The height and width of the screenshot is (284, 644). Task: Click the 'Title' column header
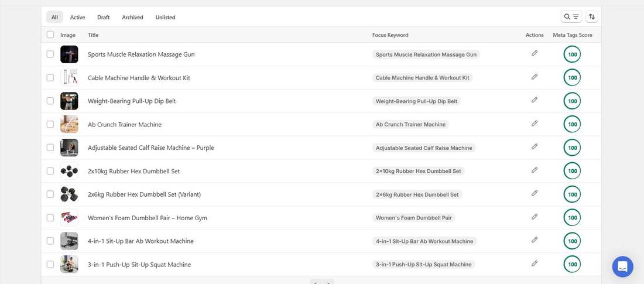point(93,35)
